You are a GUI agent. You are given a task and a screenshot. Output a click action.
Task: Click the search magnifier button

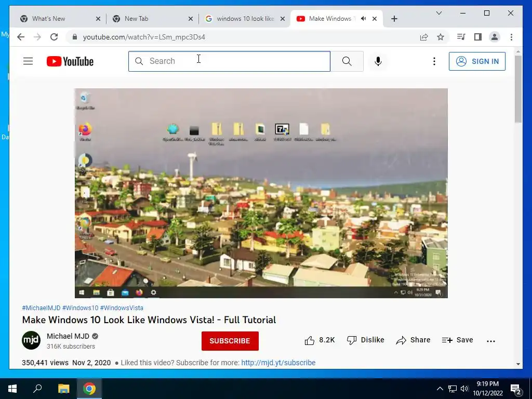(347, 61)
